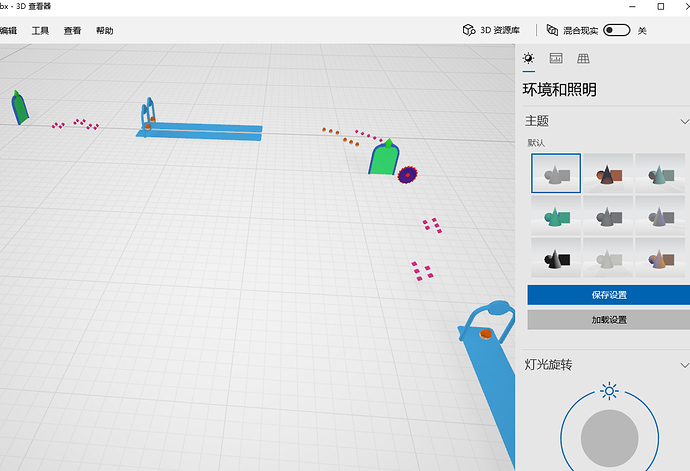Open the 3D 资源库 library
The image size is (690, 471).
[491, 30]
